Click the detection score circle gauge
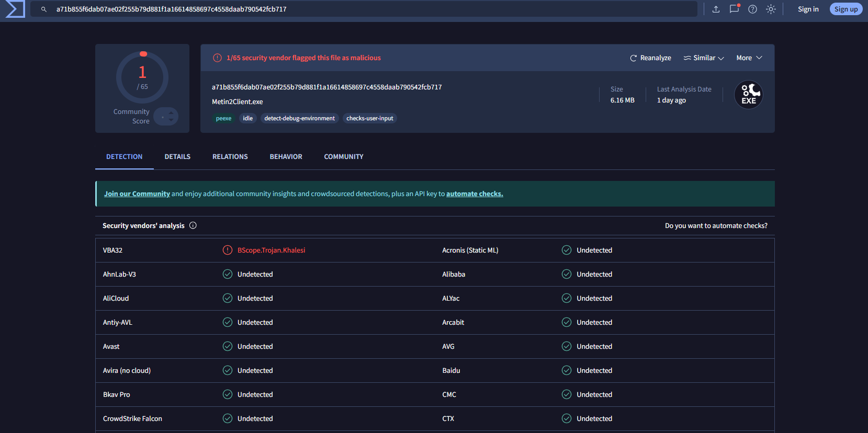 [142, 77]
